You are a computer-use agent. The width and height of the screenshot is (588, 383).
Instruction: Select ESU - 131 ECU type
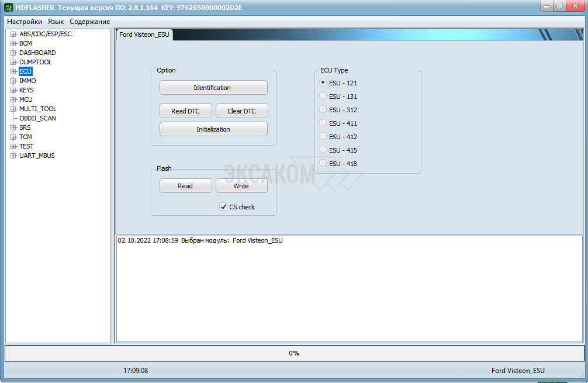pos(323,96)
